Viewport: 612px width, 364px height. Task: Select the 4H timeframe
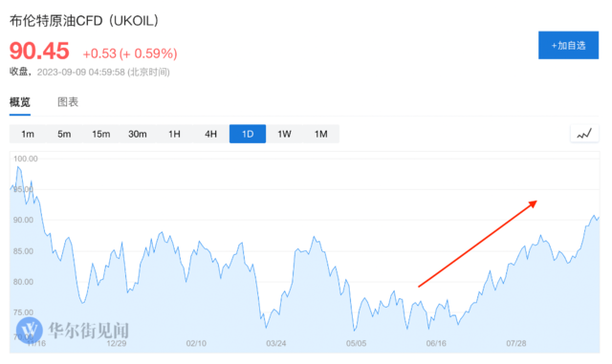(210, 134)
